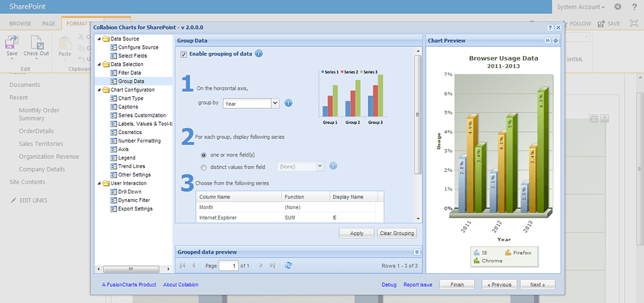This screenshot has height=303, width=644.
Task: Expand the Grouped data preview panel
Action: 417,252
